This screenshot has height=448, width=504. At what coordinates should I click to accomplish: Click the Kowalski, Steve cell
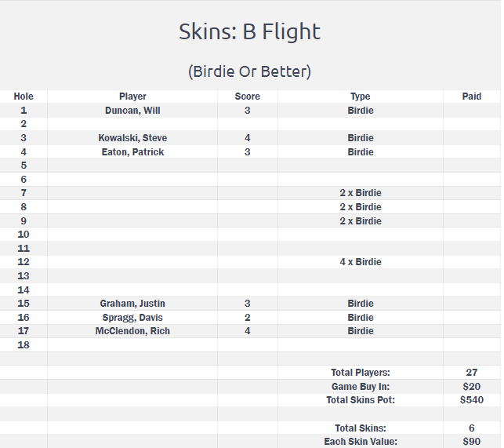[132, 138]
